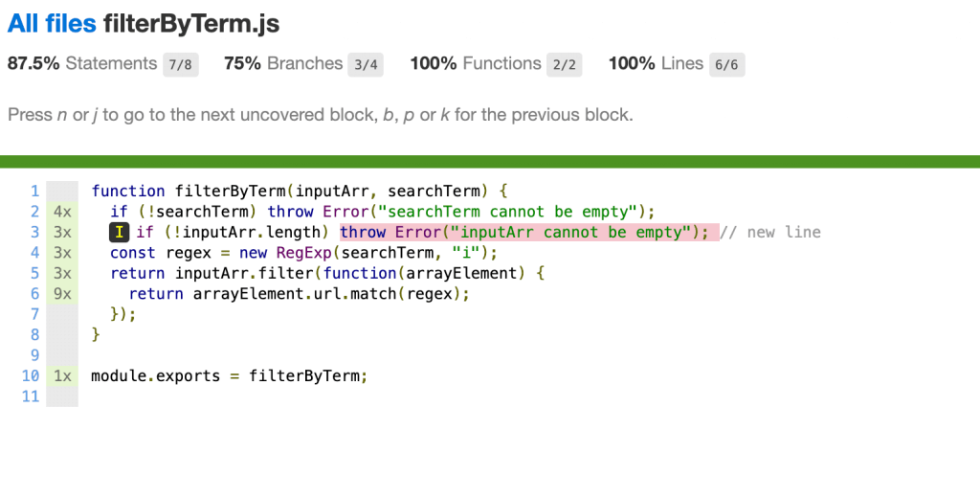Click the module.exports code line
980x498 pixels.
coord(229,376)
